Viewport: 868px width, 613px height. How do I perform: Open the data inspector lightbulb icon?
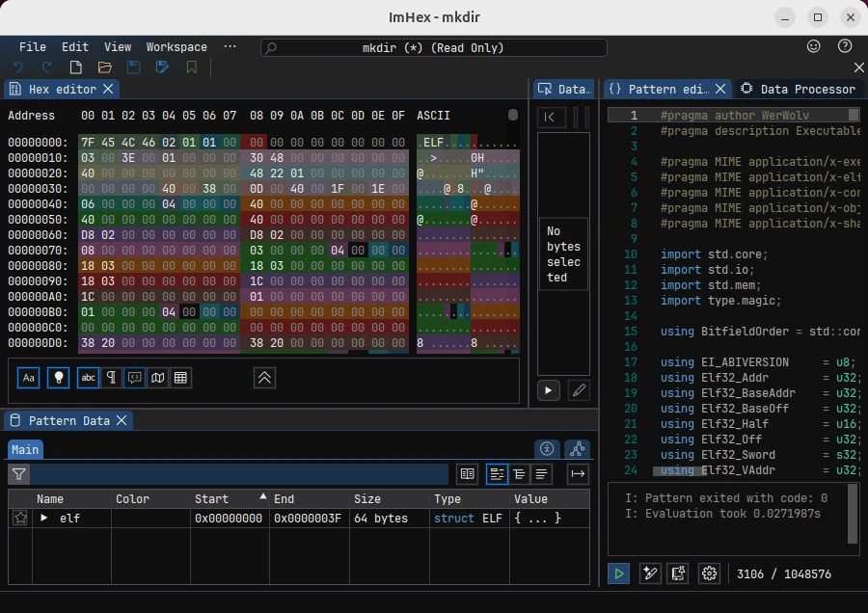click(58, 378)
